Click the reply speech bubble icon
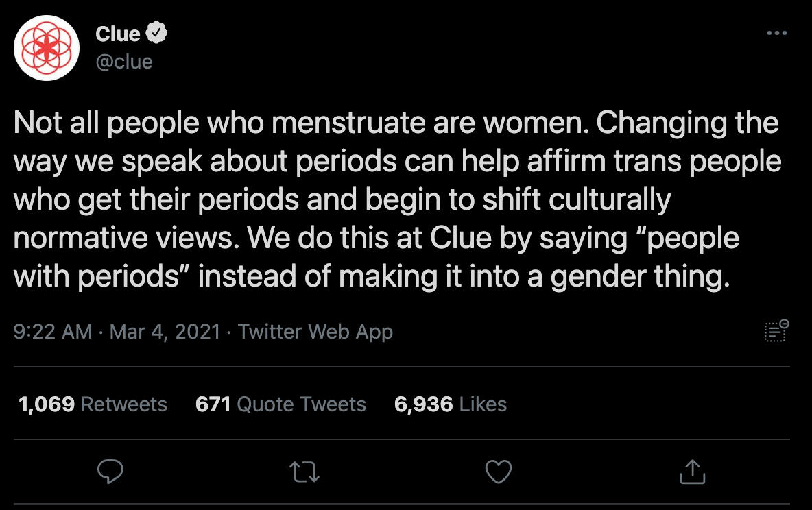This screenshot has height=510, width=812. pyautogui.click(x=110, y=472)
